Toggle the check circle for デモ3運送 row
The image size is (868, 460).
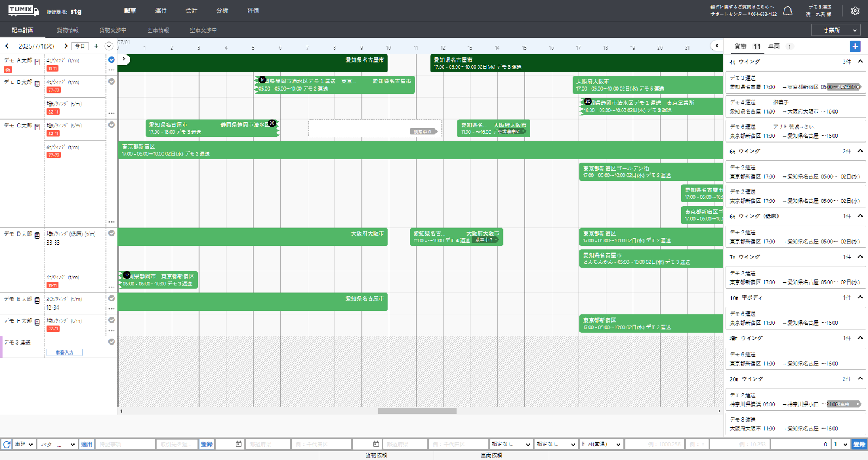111,342
